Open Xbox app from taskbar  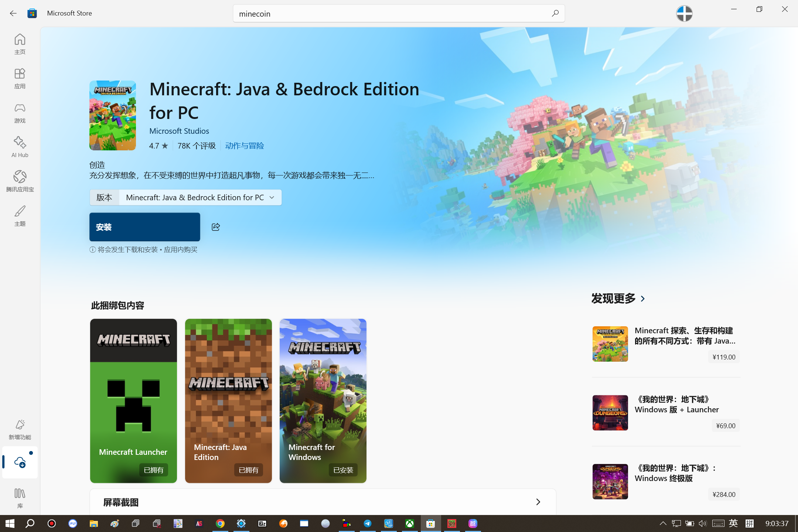coord(410,524)
